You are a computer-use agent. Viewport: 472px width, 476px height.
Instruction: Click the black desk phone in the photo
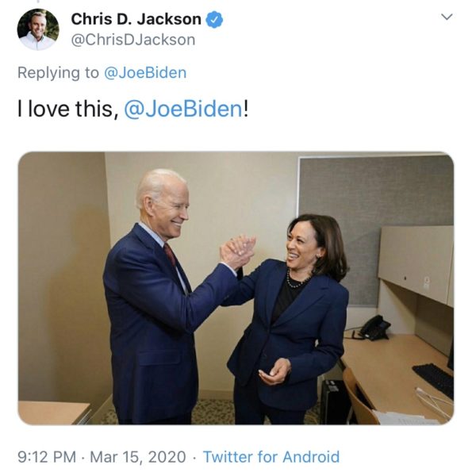(374, 328)
